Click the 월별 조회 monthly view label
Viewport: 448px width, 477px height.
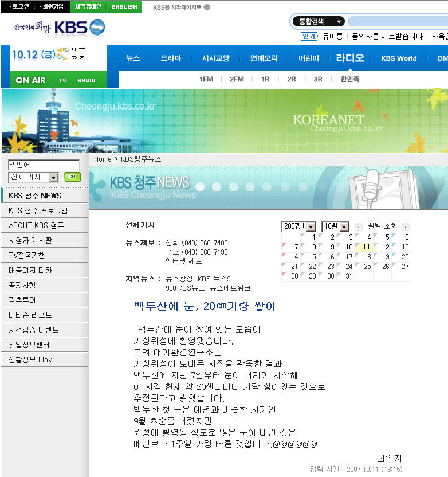(382, 226)
